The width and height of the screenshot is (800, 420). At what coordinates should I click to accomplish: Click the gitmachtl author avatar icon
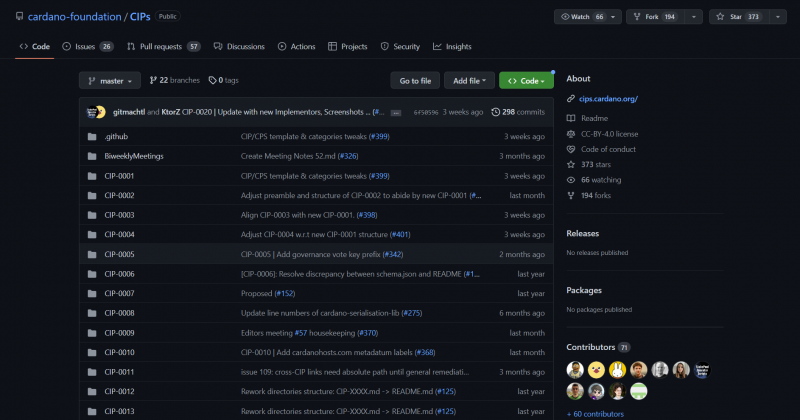click(x=93, y=112)
